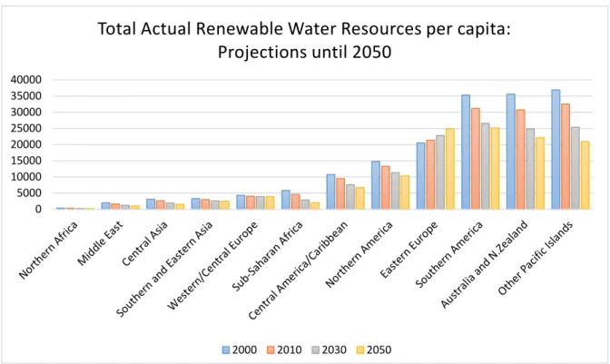Select the orange 2010 bar for Eastern Europe
The width and height of the screenshot is (610, 364).
point(430,174)
